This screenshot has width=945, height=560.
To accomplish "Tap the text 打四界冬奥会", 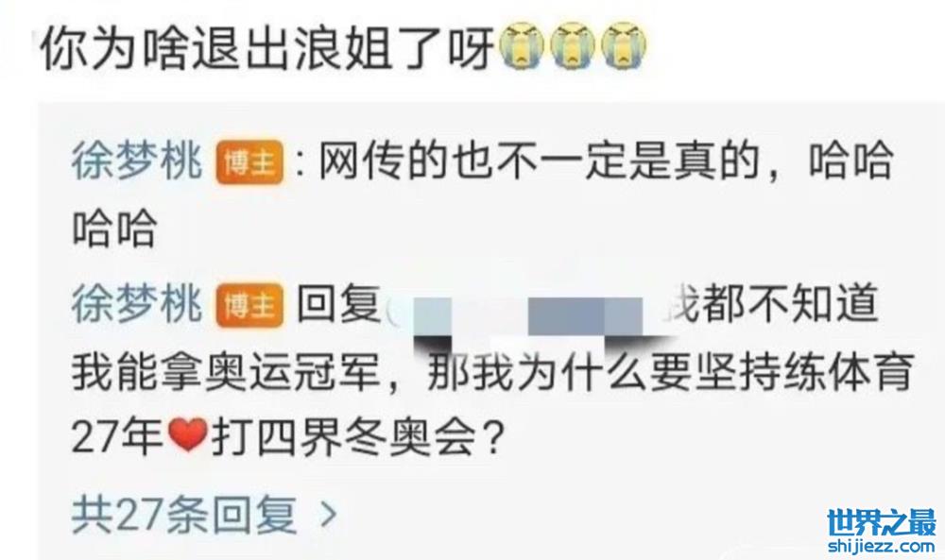I will pos(344,436).
